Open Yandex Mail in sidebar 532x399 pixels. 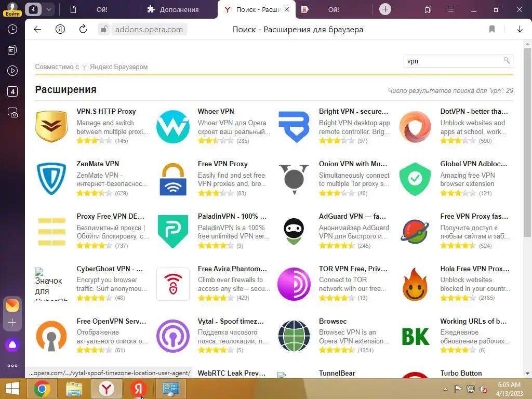[12, 305]
